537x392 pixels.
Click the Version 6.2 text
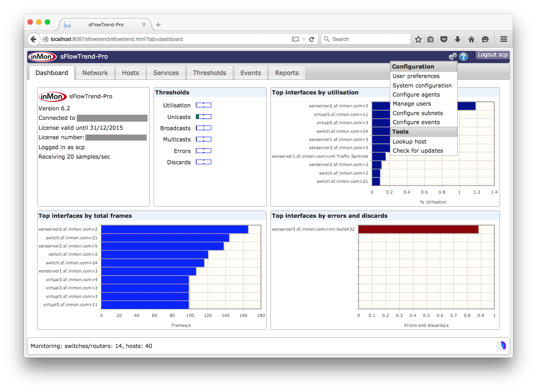point(54,108)
